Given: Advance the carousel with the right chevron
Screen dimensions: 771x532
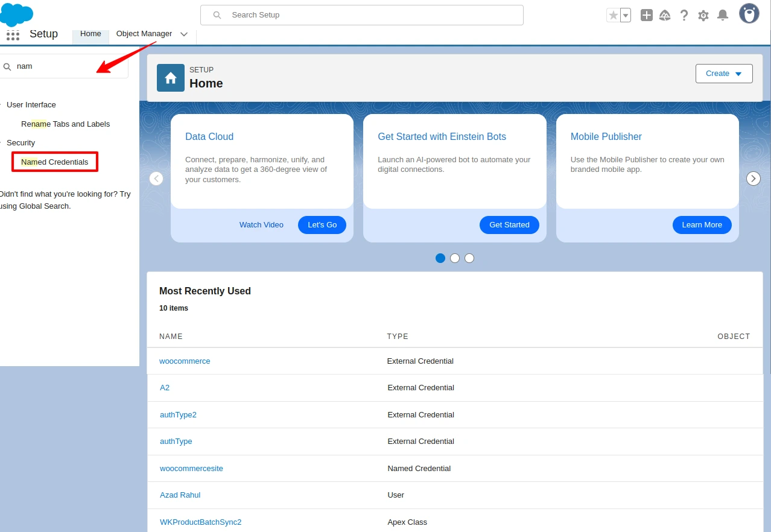Looking at the screenshot, I should point(753,178).
